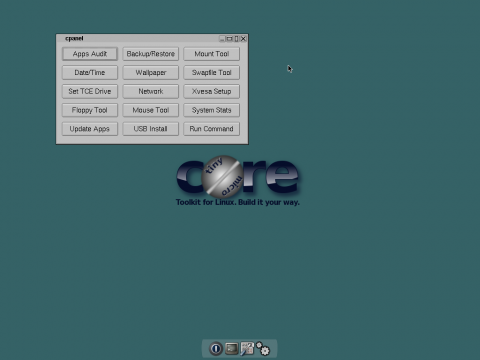
Task: Start USB Install
Action: coord(151,129)
